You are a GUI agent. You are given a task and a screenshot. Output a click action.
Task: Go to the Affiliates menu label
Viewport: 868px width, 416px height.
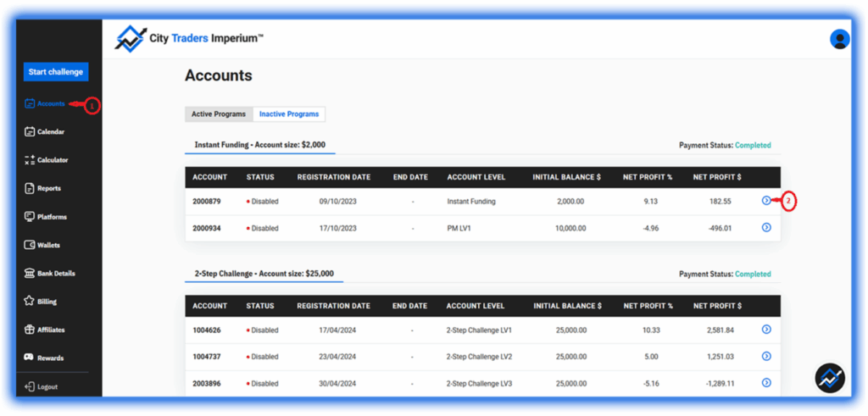(51, 330)
